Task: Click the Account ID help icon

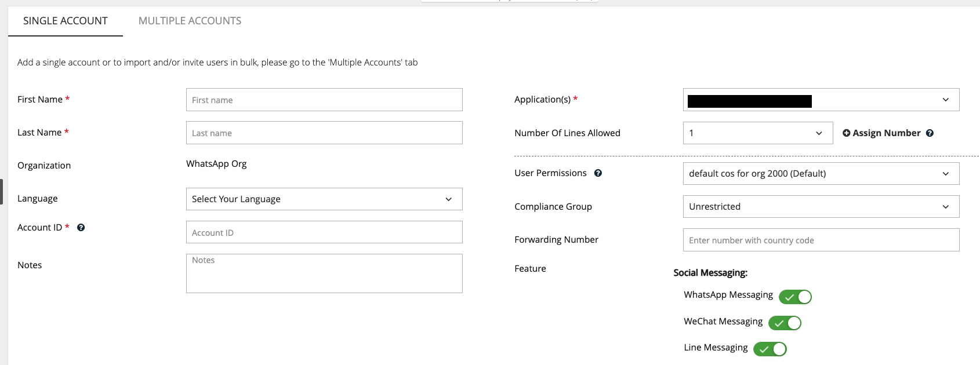Action: click(x=81, y=228)
